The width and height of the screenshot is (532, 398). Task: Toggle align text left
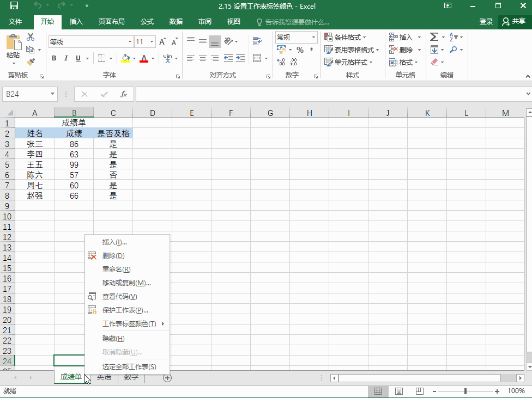191,58
